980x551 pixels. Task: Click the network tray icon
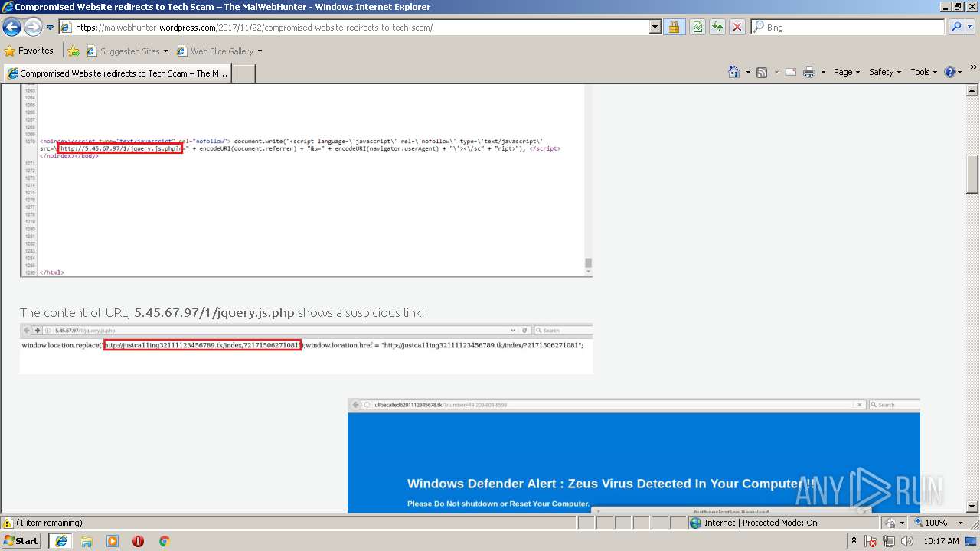click(x=890, y=541)
